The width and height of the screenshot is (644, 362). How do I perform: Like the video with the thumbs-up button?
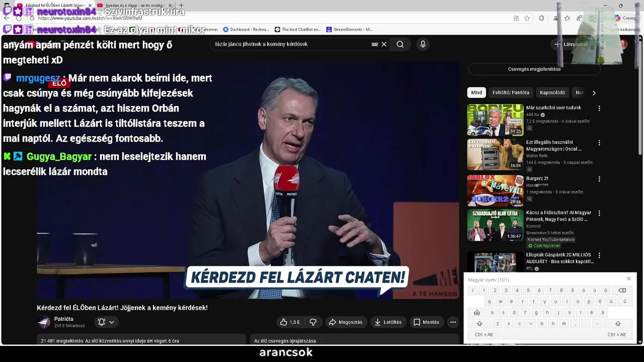[x=290, y=322]
